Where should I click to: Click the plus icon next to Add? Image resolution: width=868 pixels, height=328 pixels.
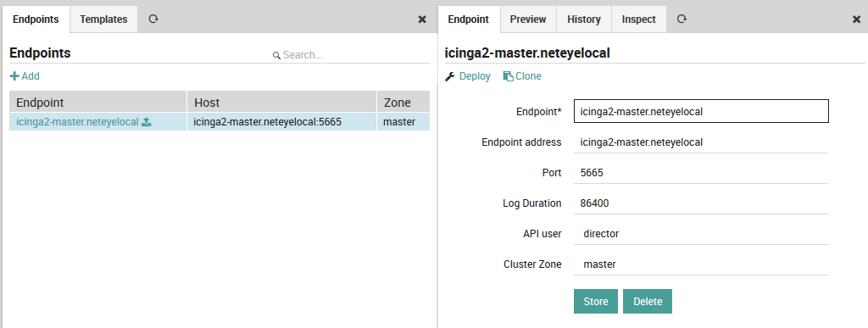click(x=14, y=75)
